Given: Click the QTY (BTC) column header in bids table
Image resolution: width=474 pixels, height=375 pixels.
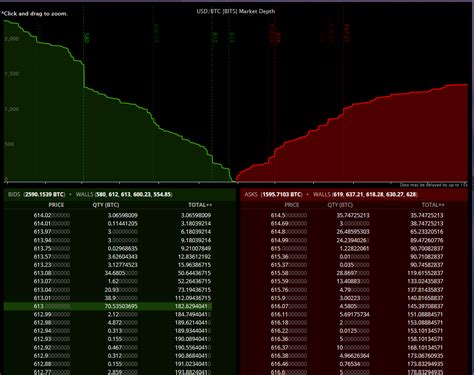Looking at the screenshot, I should (106, 205).
